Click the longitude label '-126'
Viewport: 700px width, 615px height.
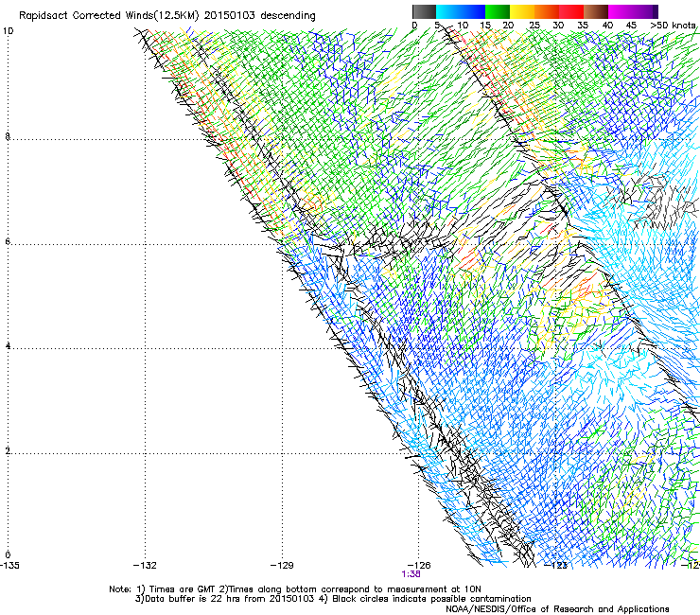pos(419,566)
